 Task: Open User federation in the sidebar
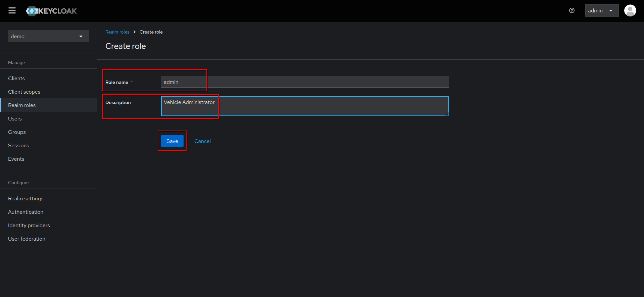click(x=49, y=239)
